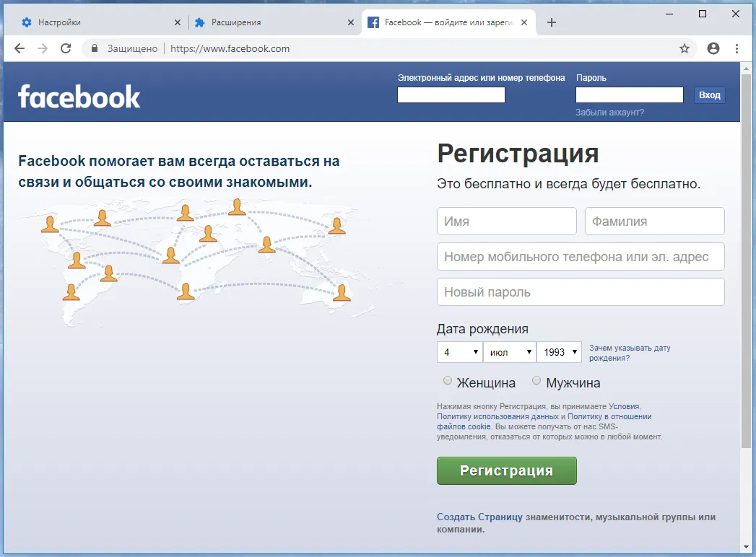Click the Дата рождения label
Image resolution: width=756 pixels, height=557 pixels.
coord(482,328)
